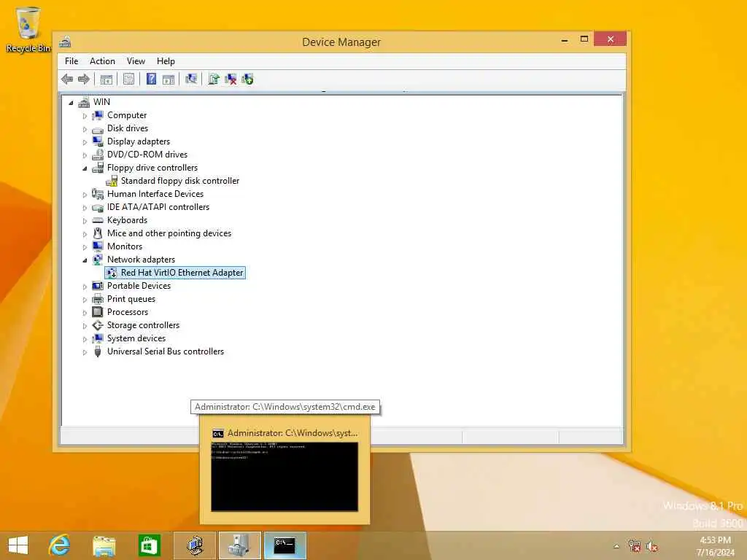Select the Human Interface Devices label
Screen dimensions: 747x560
point(155,194)
